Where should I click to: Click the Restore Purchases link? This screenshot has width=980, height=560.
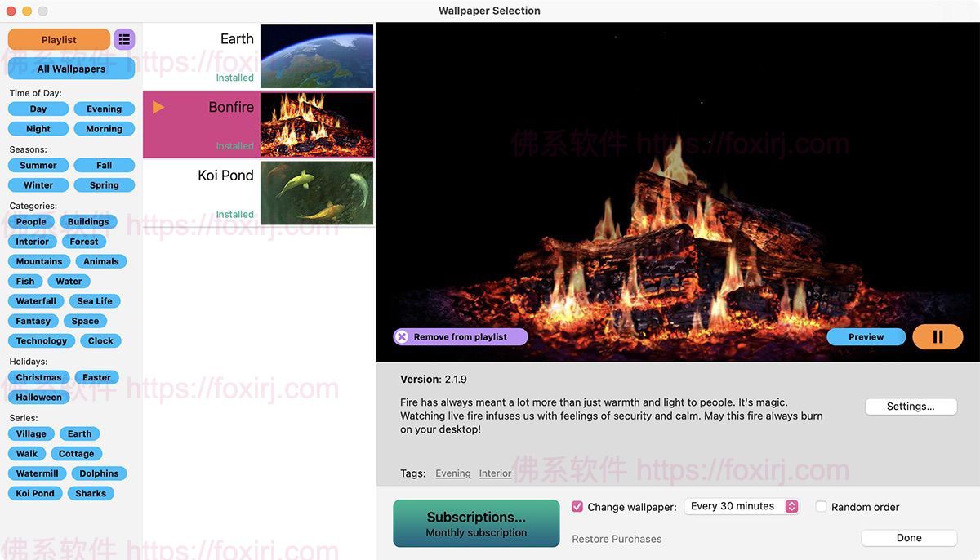tap(617, 539)
